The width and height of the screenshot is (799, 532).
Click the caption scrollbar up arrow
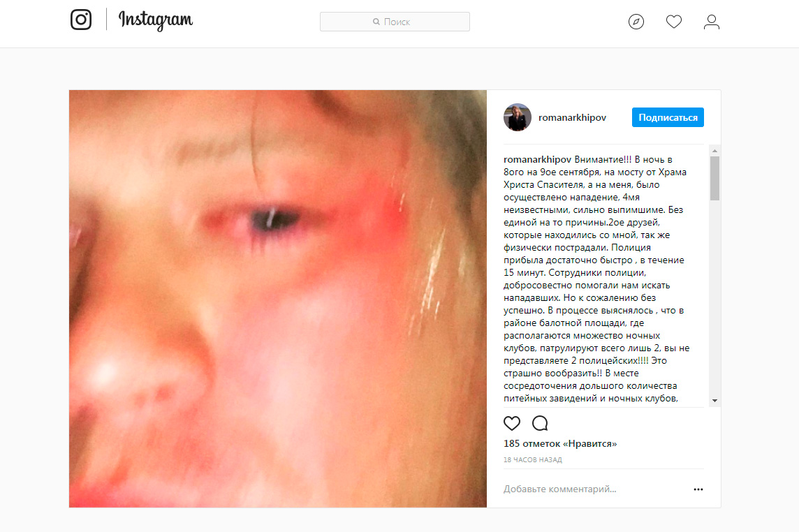point(714,151)
